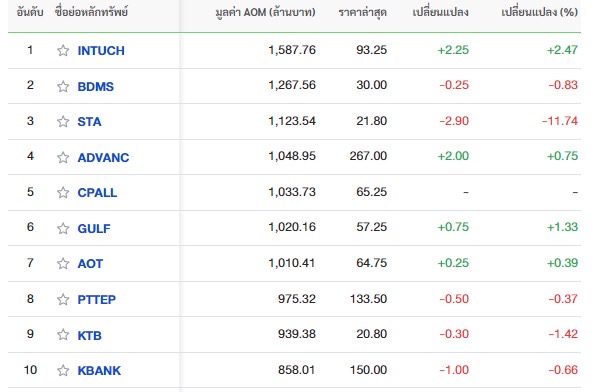View the CPALL stock details
Viewport: 600px width, 392px height.
click(97, 193)
